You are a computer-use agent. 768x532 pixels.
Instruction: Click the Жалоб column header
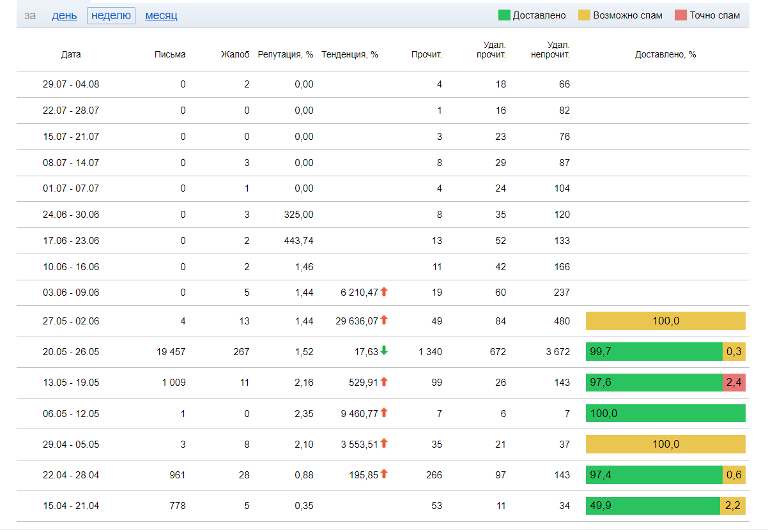coord(235,55)
